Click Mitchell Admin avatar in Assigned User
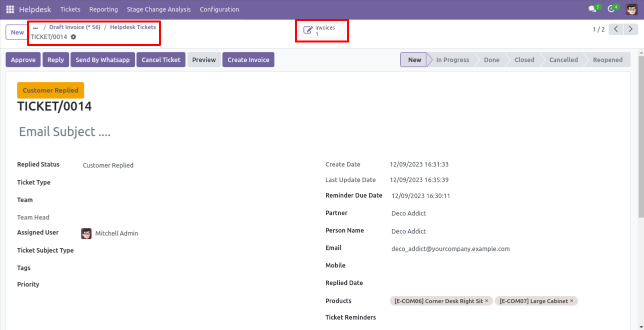Image resolution: width=644 pixels, height=330 pixels. 86,233
